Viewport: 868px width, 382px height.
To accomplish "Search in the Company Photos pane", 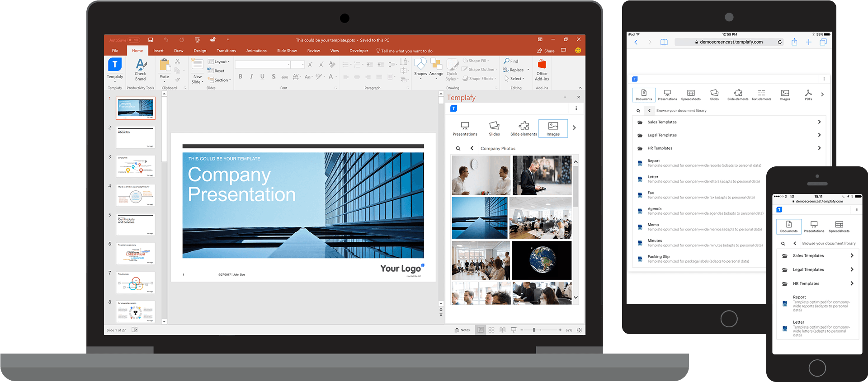I will pos(458,148).
